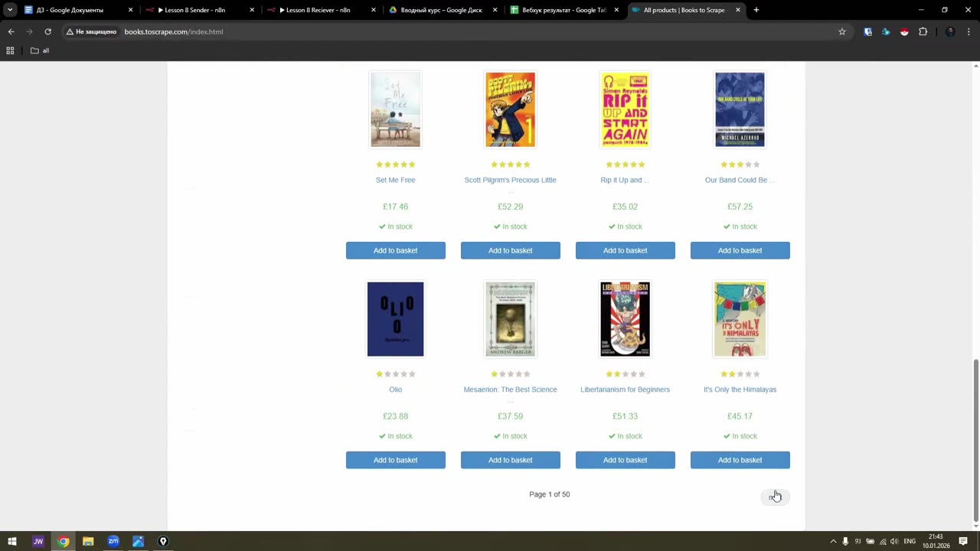980x551 pixels.
Task: Open the apps grid in bookmarks bar
Action: tap(10, 51)
